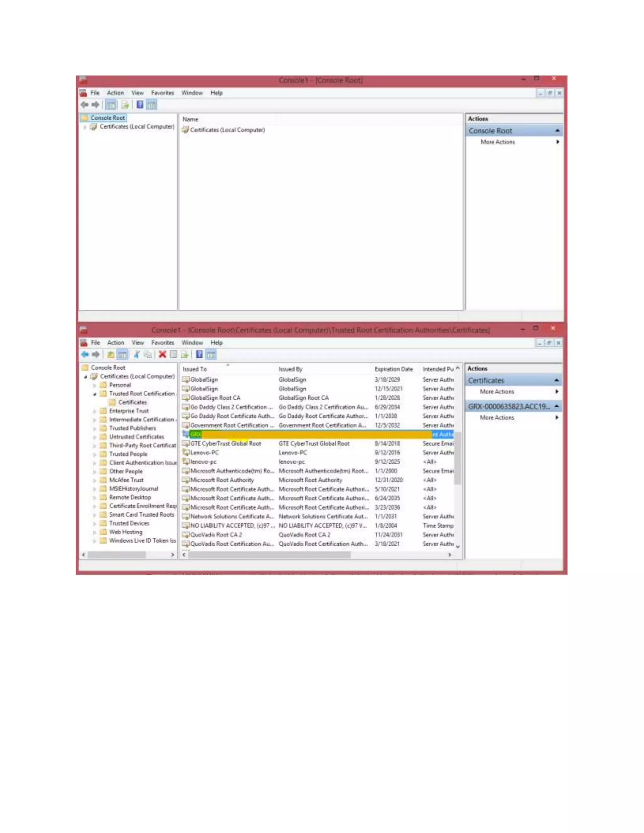Click Copy icon in lower toolbar
This screenshot has width=644, height=833.
coord(148,354)
